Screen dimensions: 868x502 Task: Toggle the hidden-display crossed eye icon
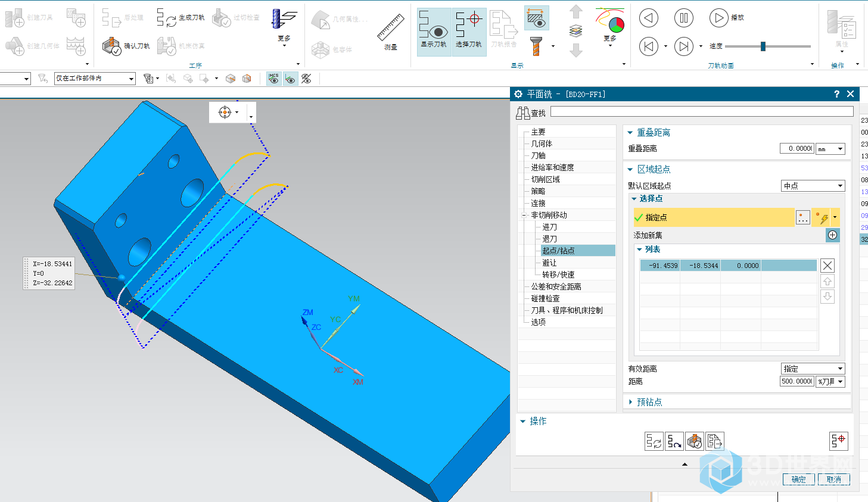[x=306, y=79]
